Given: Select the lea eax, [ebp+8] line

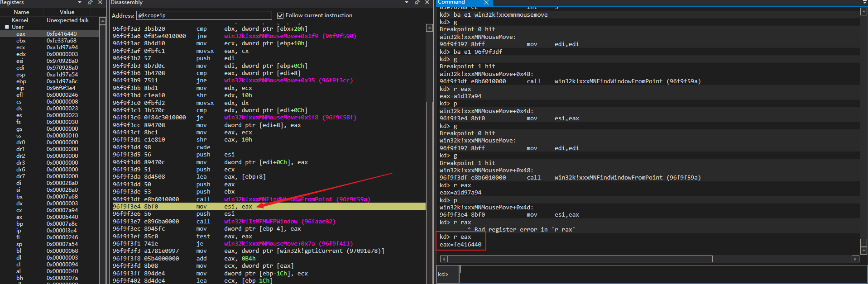Looking at the screenshot, I should (x=269, y=177).
